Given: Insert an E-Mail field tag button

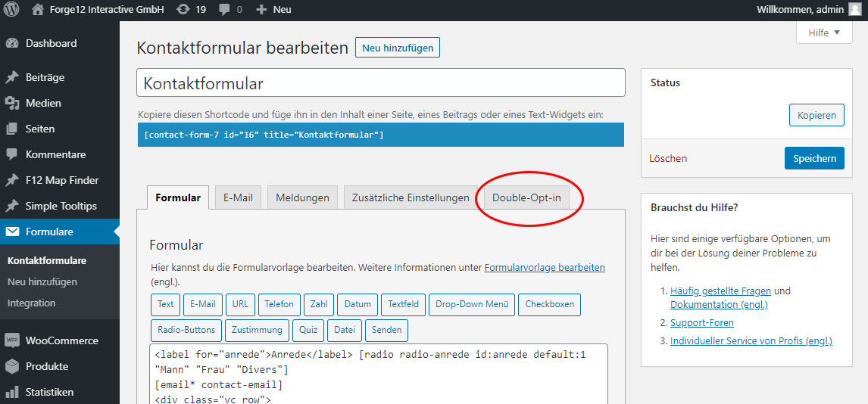Looking at the screenshot, I should click(x=203, y=305).
